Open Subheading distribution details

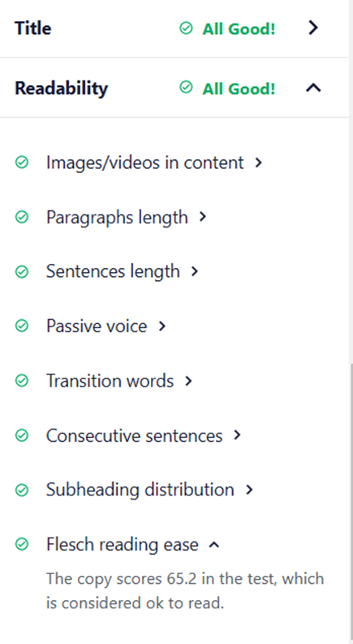[x=140, y=490]
